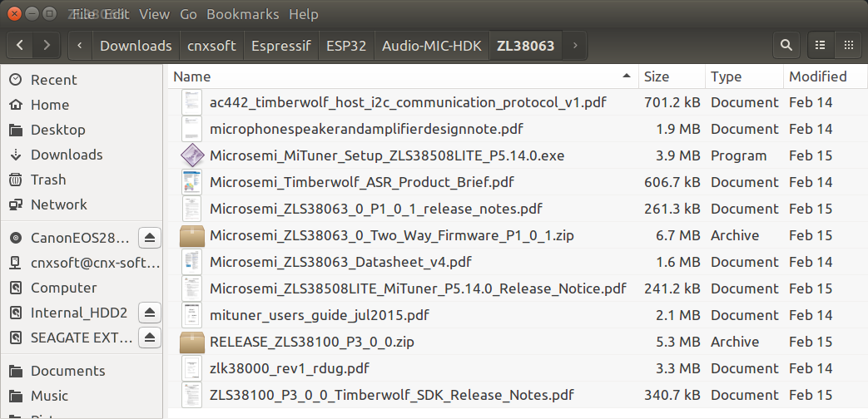
Task: Sort by the Modified column header
Action: [825, 76]
